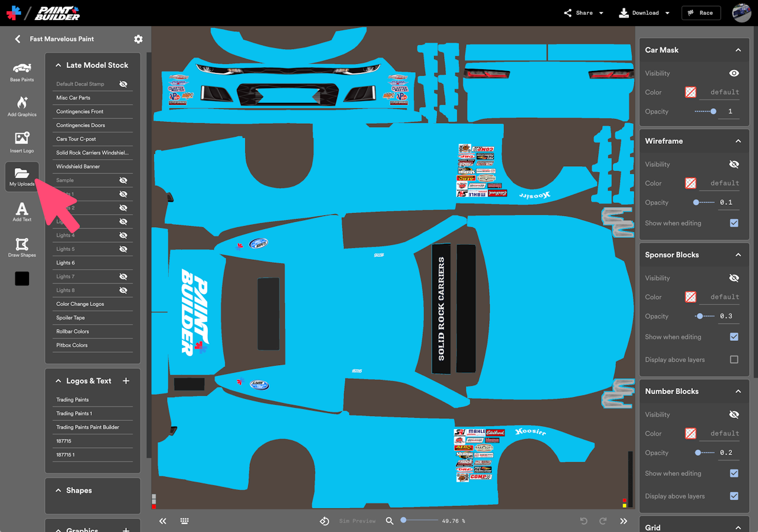Go back using the arrow beside Fast Marvelous Paint
Screen dimensions: 758x532
pos(18,39)
